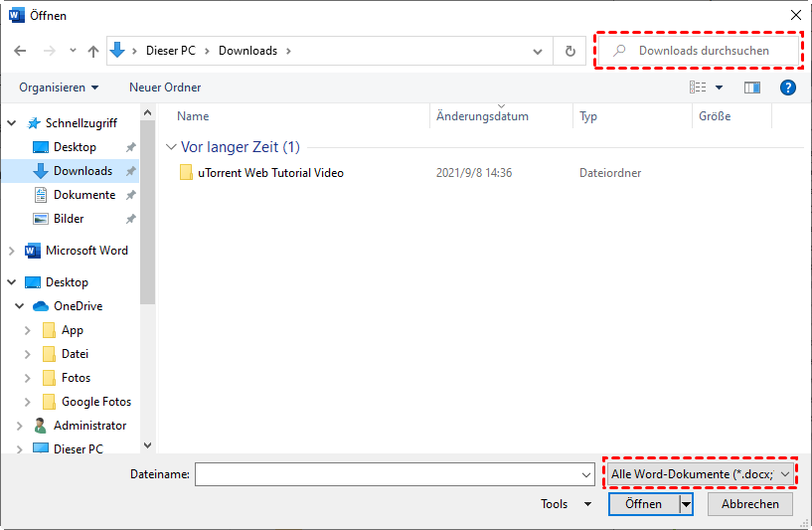Expand the Administrator tree node

tap(20, 426)
